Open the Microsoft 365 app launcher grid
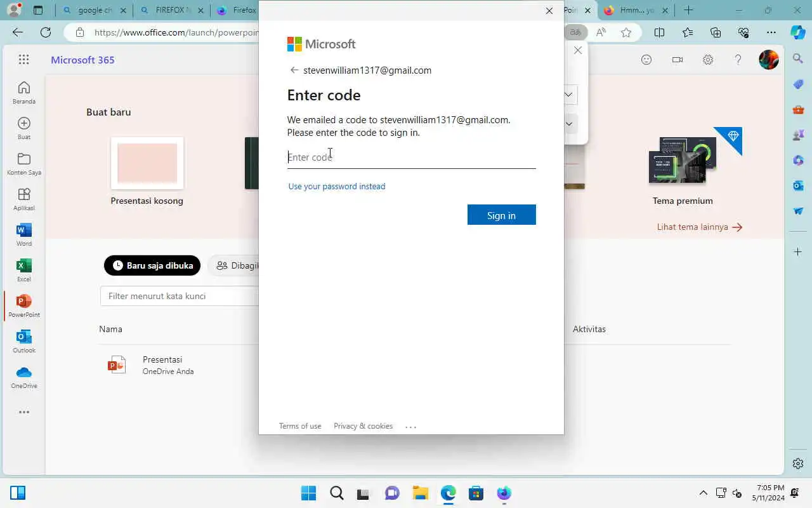This screenshot has width=812, height=508. tap(23, 60)
